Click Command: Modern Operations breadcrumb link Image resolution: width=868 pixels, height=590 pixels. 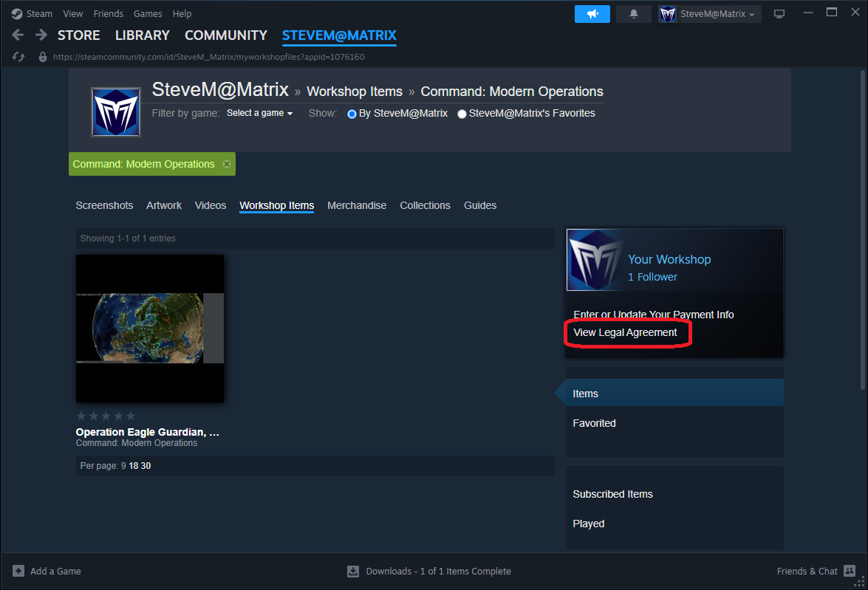(x=512, y=92)
